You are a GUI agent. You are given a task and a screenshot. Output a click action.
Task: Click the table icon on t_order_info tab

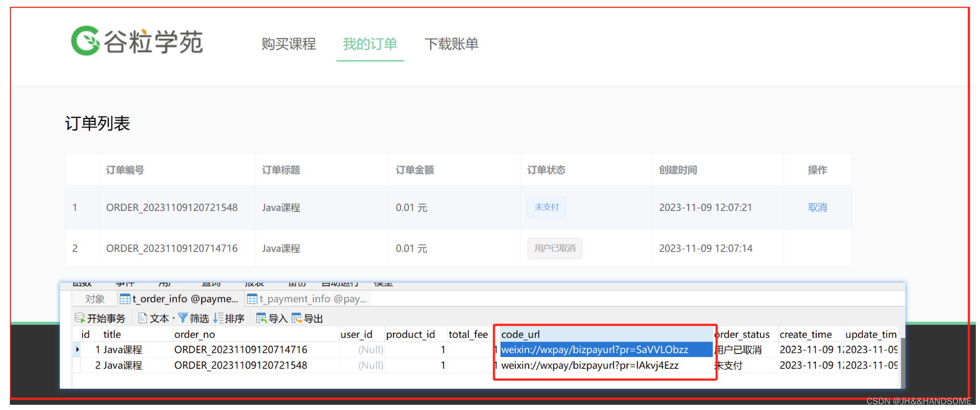[x=125, y=299]
